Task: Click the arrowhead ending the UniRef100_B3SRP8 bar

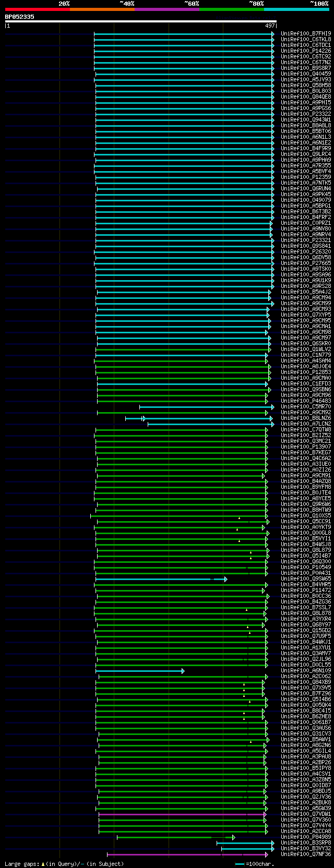Action: coord(272,843)
